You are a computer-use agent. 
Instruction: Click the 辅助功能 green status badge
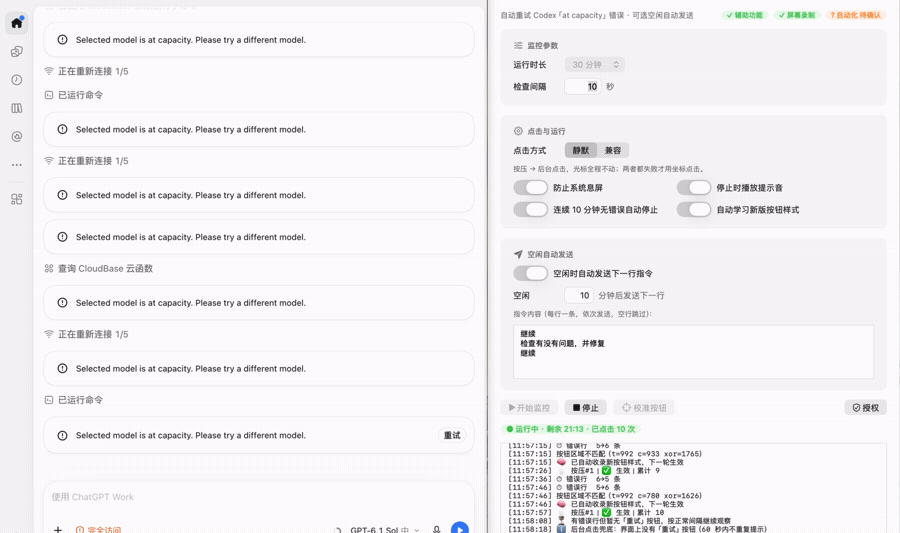pos(745,15)
